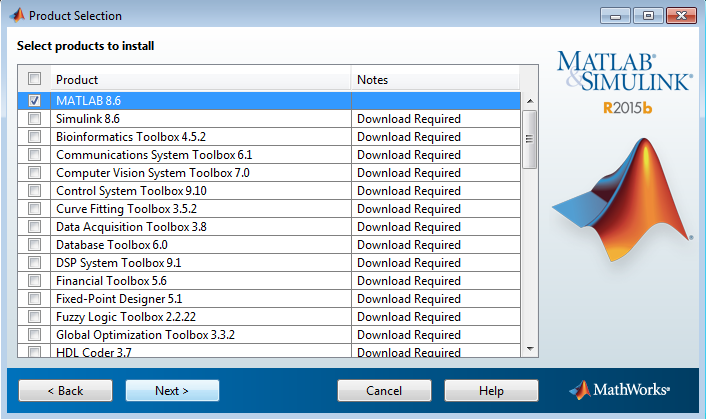Check the Curve Fitting Toolbox 3.5.2 checkbox
706x419 pixels.
pyautogui.click(x=34, y=208)
